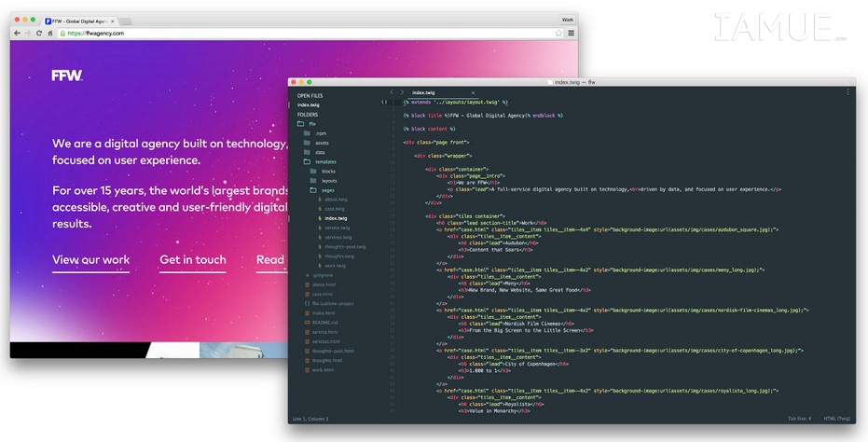Open service.twig in sidebar
The height and width of the screenshot is (442, 868).
tap(338, 228)
